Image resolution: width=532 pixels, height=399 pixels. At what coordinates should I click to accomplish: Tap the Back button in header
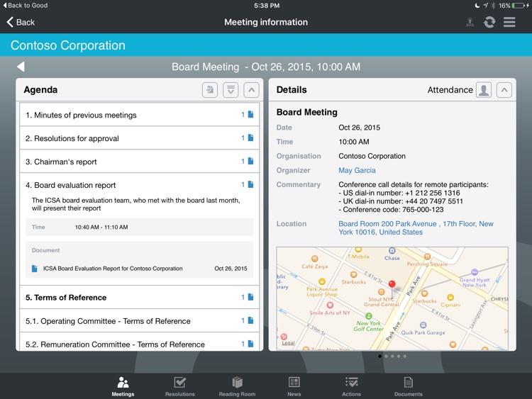[x=21, y=23]
